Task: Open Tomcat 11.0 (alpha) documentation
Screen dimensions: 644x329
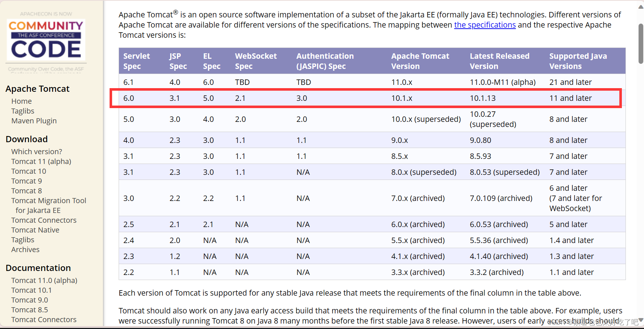Action: click(x=44, y=280)
